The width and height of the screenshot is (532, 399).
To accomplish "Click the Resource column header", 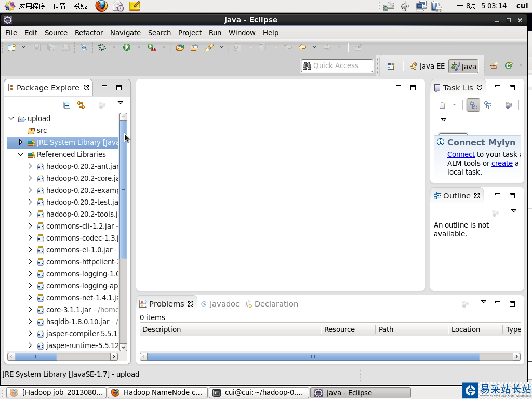I will point(348,329).
